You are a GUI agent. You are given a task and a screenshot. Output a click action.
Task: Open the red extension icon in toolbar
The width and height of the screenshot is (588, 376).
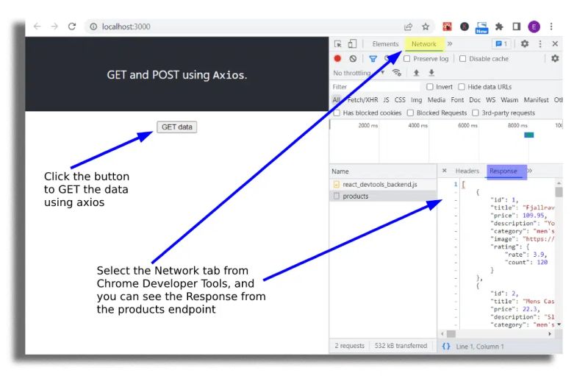pyautogui.click(x=447, y=26)
